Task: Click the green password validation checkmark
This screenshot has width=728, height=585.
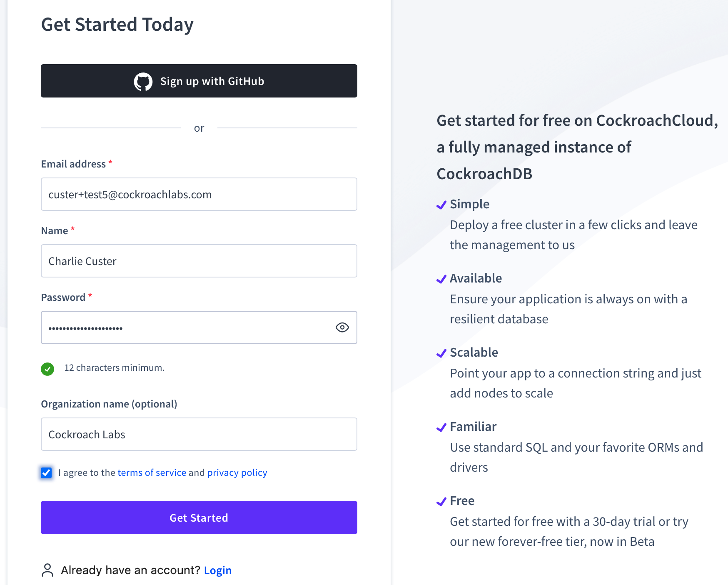Action: 47,369
